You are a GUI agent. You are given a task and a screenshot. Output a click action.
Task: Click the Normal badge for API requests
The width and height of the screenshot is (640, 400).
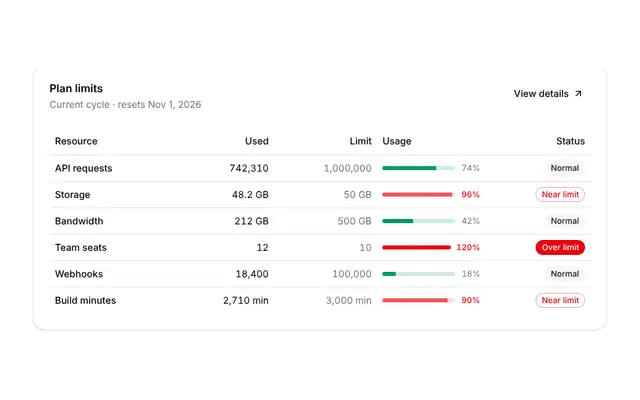(x=565, y=168)
